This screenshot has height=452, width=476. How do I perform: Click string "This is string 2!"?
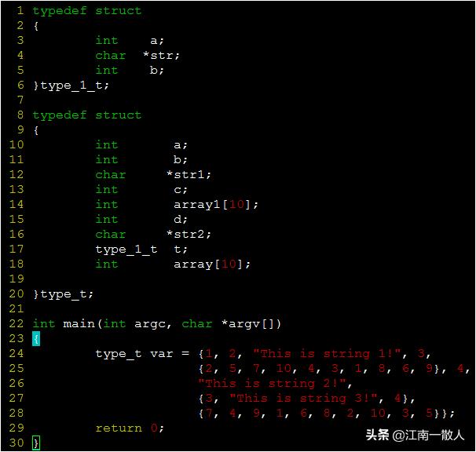[272, 384]
